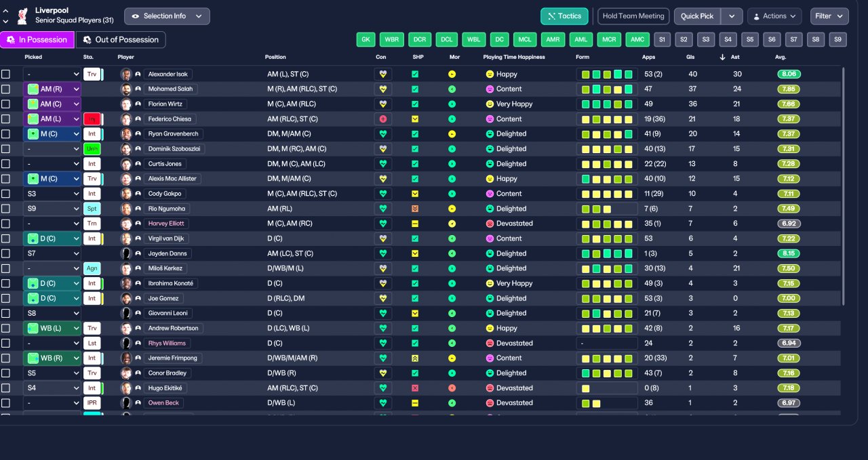
Task: Open the Selection Info dropdown
Action: pyautogui.click(x=167, y=16)
